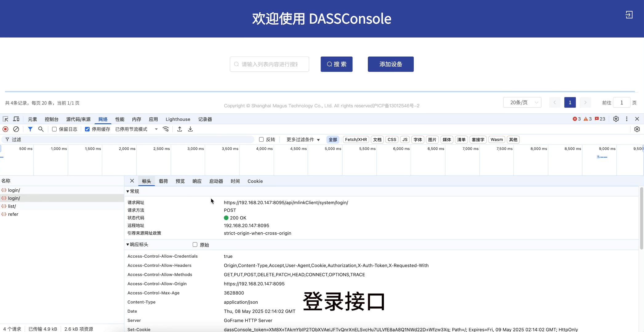Click the logout icon in the blue header

click(629, 15)
